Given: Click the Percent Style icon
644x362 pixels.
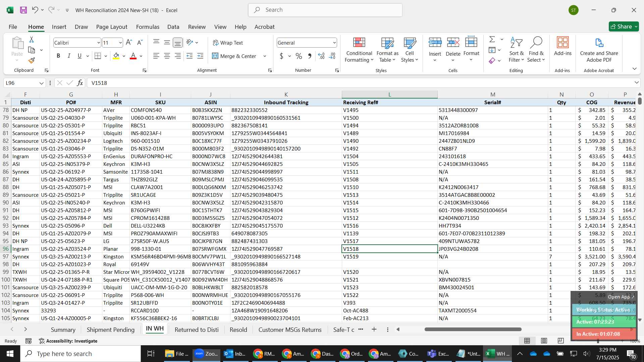Looking at the screenshot, I should pyautogui.click(x=299, y=56).
